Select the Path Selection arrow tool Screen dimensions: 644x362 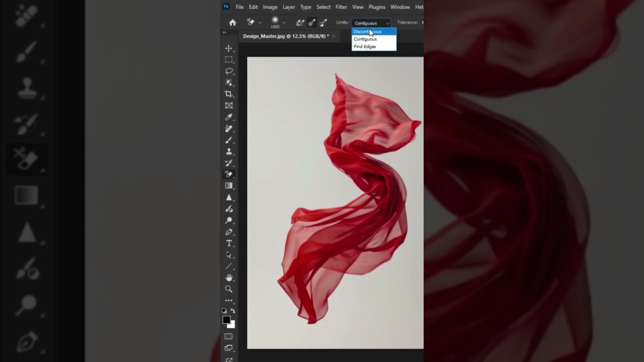click(x=229, y=255)
